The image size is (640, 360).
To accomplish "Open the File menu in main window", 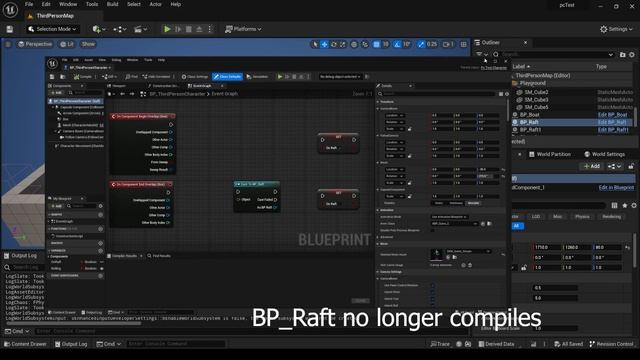I will [29, 4].
